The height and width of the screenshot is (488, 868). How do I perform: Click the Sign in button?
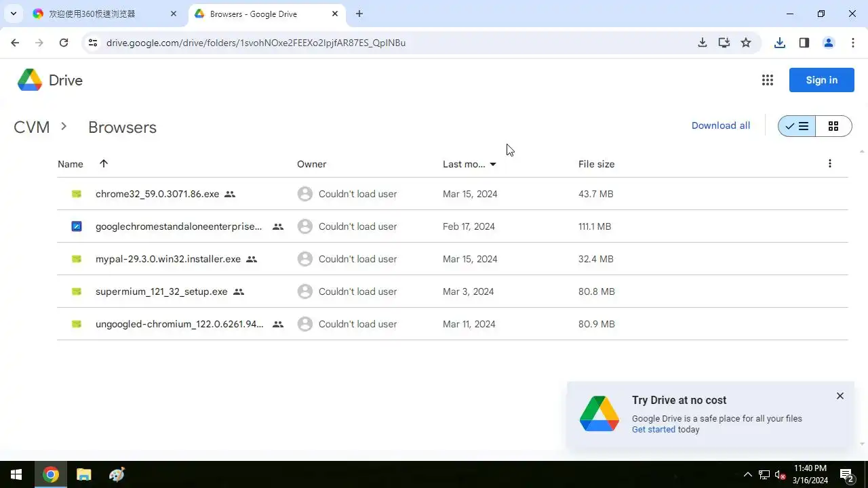coord(822,80)
